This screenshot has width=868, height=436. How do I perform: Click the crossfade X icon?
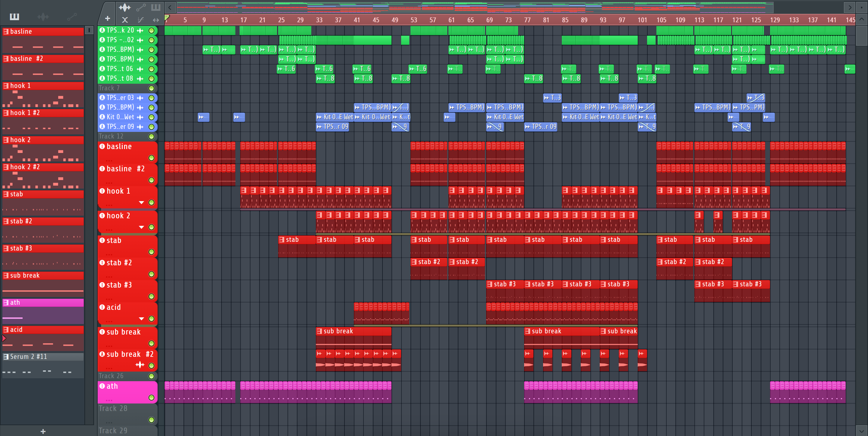pyautogui.click(x=125, y=20)
